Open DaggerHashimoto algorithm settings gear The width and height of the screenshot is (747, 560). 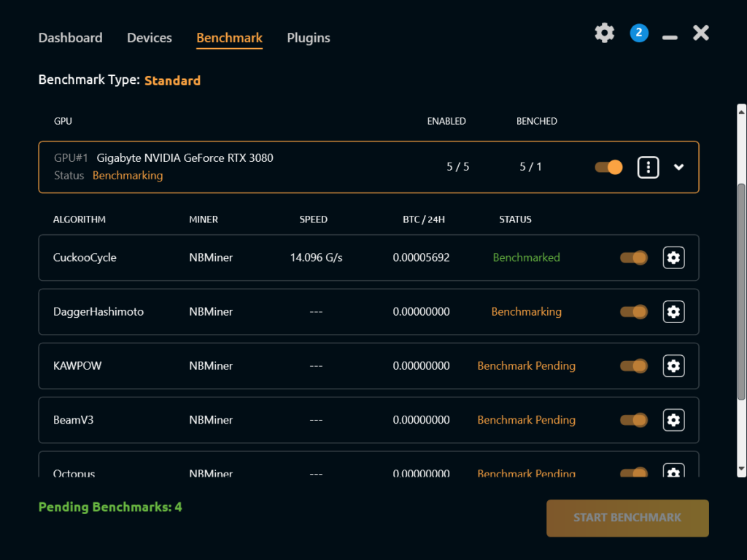[673, 312]
